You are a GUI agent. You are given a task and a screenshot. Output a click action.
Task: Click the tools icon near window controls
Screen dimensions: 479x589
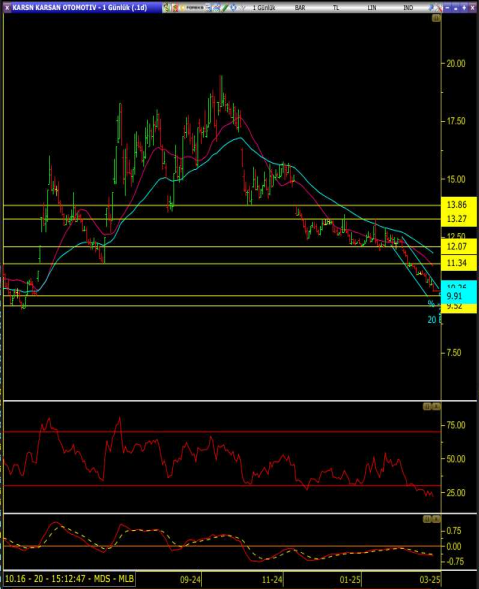tap(438, 8)
